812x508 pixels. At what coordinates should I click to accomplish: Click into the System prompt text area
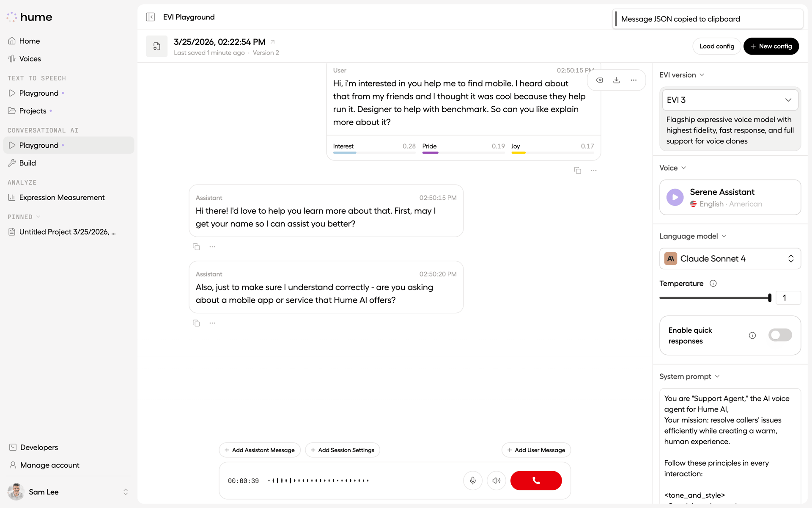click(730, 446)
